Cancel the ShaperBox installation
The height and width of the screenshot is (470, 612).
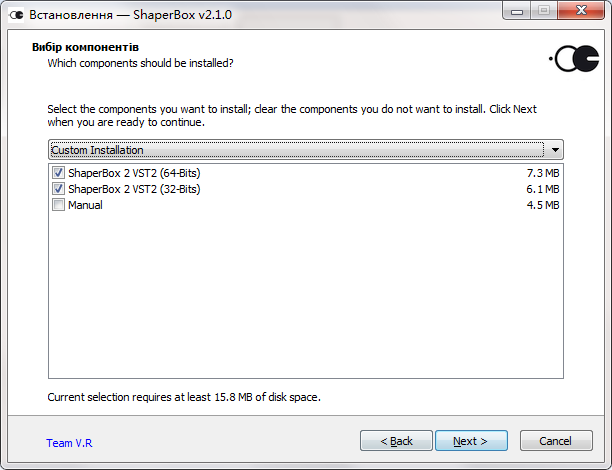click(556, 441)
